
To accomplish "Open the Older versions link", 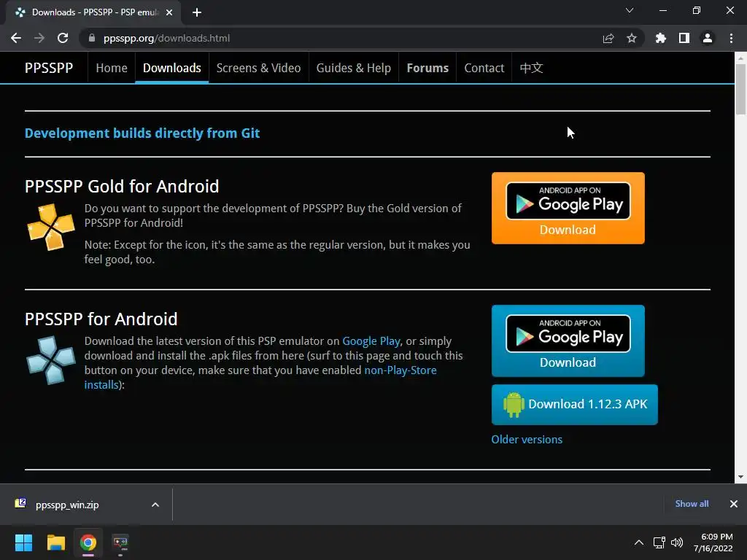I will point(527,440).
